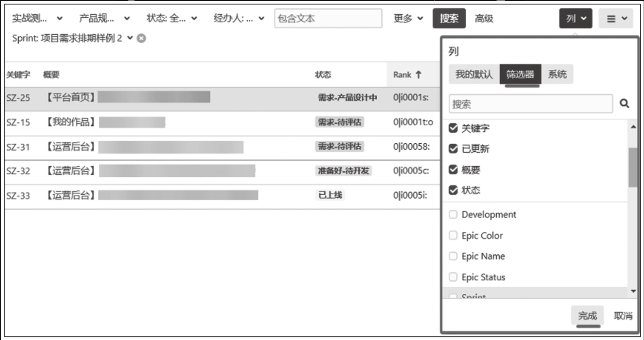Uncheck the 已更新 column checkbox
Viewport: 644px width, 340px height.
pos(453,149)
